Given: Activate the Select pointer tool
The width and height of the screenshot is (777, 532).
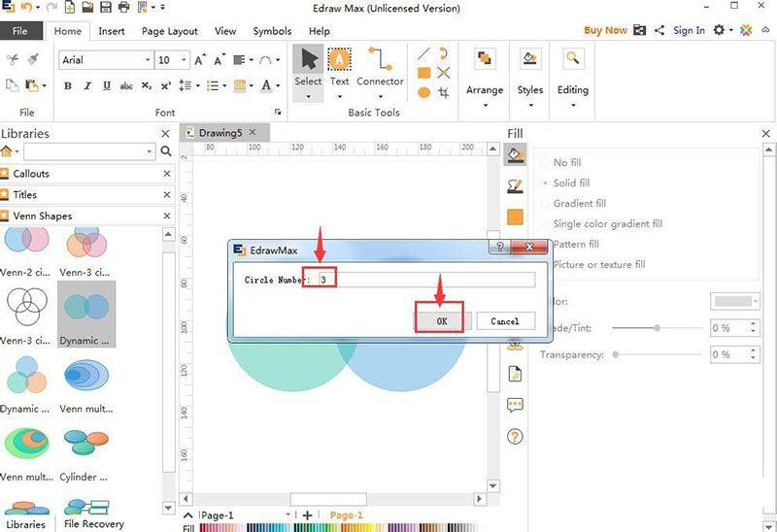Looking at the screenshot, I should pos(308,60).
